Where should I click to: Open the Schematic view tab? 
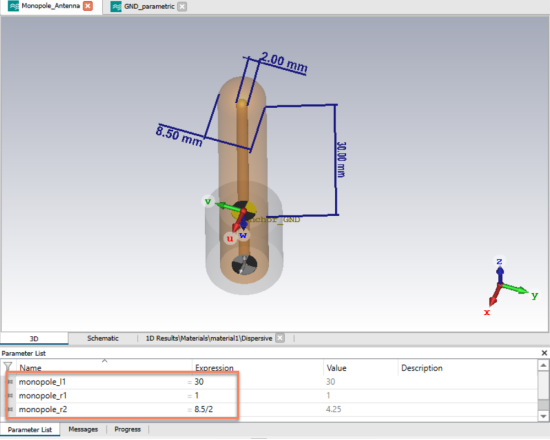click(x=103, y=338)
